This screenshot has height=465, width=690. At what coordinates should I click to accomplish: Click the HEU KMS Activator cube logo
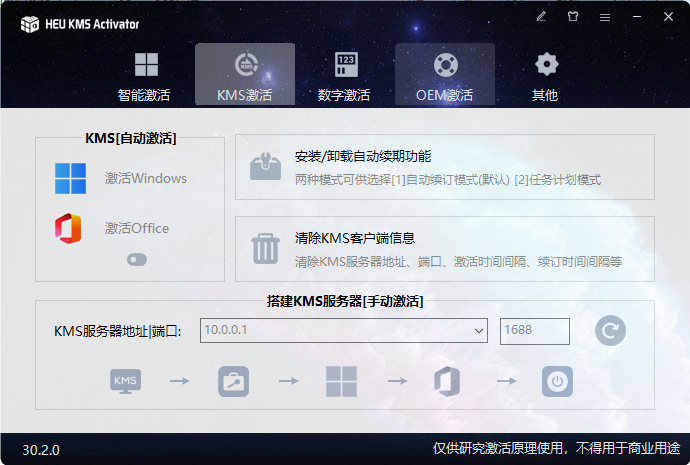(x=30, y=24)
